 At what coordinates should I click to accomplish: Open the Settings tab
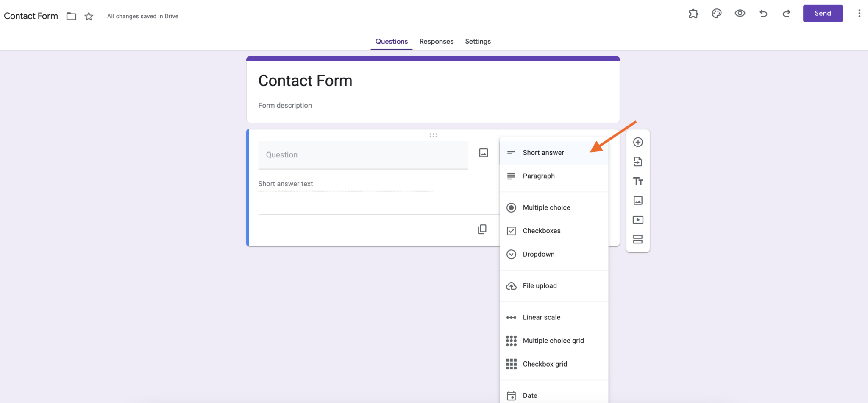pyautogui.click(x=478, y=41)
